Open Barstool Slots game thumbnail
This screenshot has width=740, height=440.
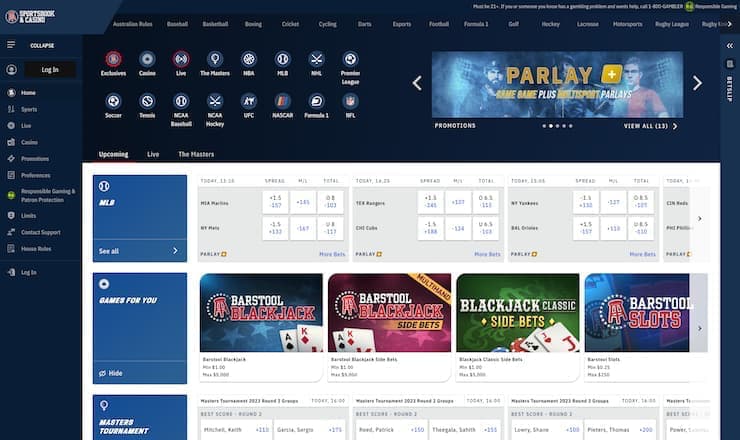pos(637,313)
